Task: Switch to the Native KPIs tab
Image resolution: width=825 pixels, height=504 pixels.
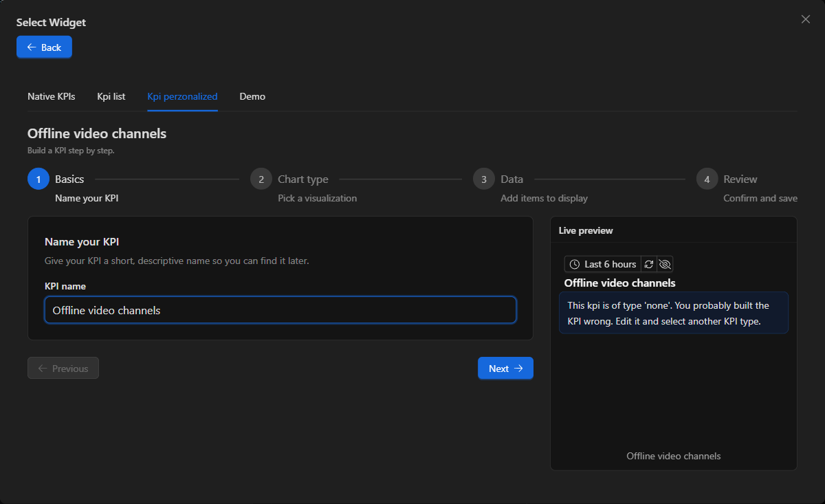Action: tap(52, 96)
